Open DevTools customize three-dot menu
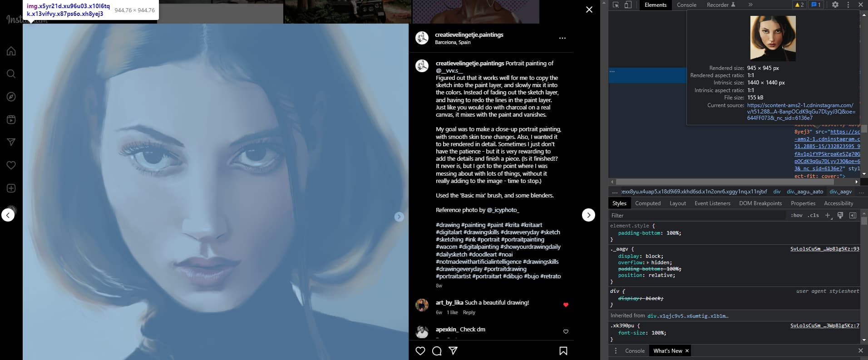Image resolution: width=868 pixels, height=360 pixels. 848,5
